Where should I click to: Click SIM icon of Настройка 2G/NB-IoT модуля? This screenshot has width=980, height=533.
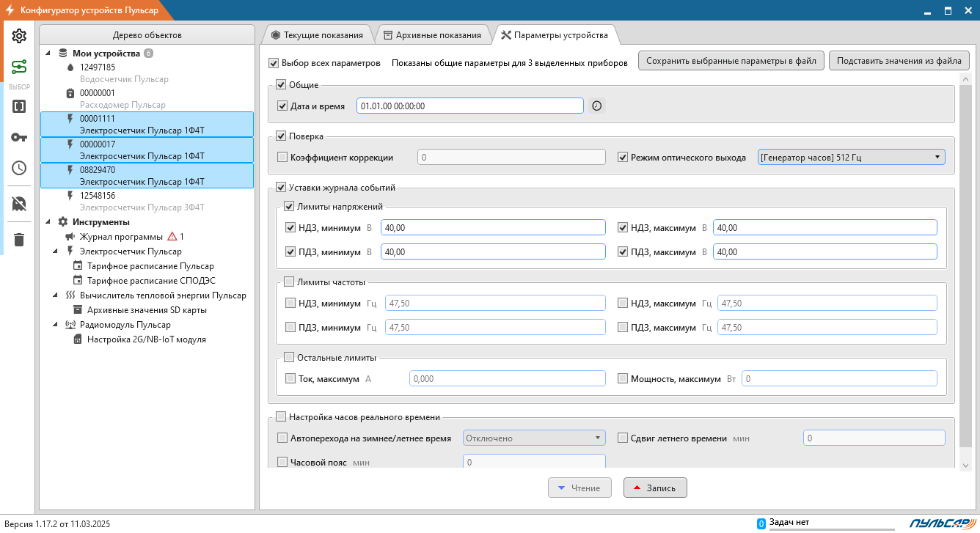pyautogui.click(x=78, y=339)
